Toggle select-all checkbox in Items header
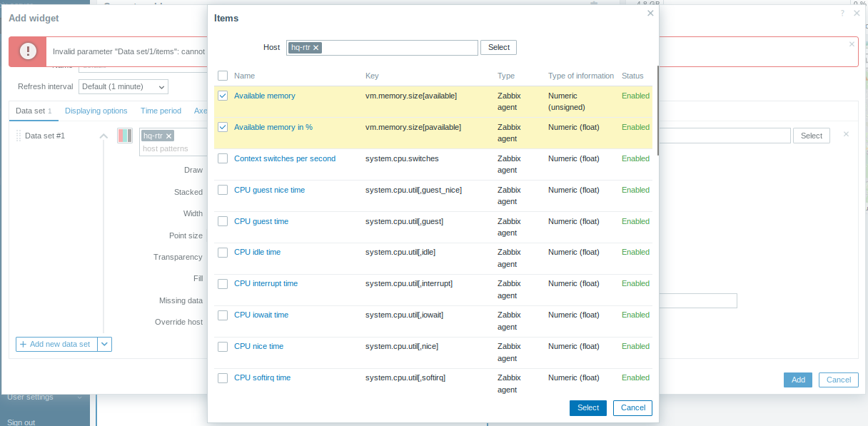This screenshot has width=868, height=426. pos(223,76)
